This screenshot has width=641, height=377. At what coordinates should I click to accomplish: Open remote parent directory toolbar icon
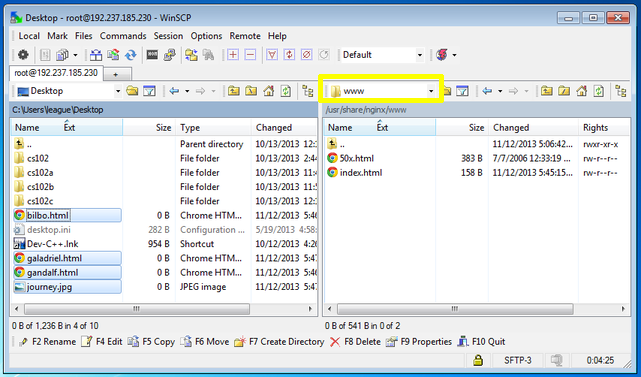click(547, 91)
